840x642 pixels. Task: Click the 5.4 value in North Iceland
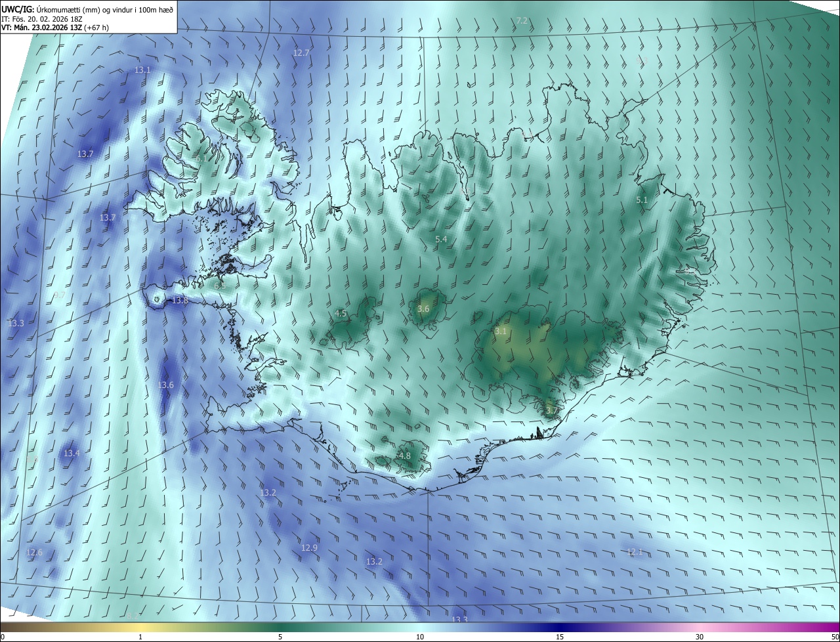tap(441, 240)
